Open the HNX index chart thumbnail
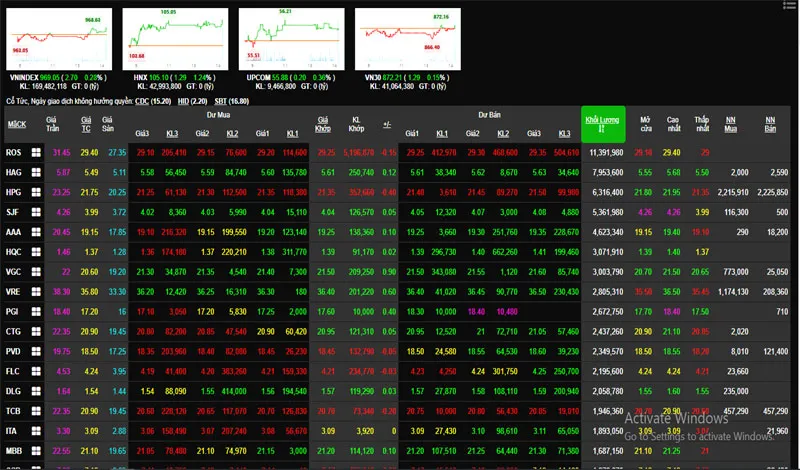Viewport: 800px width, 470px height. 175,39
